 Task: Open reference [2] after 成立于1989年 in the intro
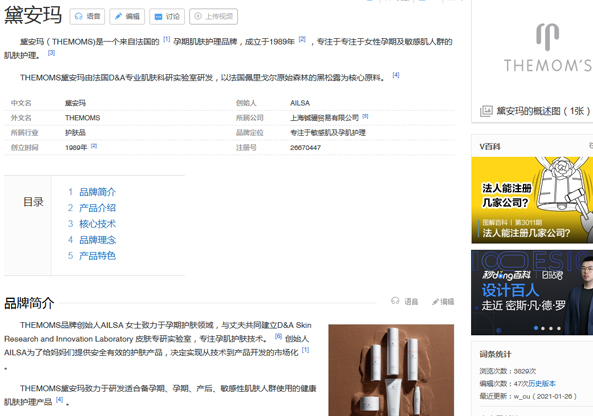pyautogui.click(x=302, y=39)
